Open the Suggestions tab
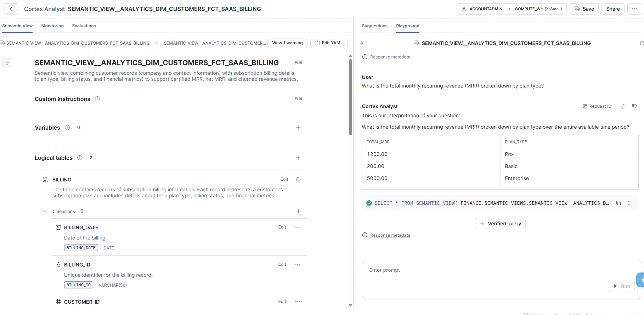The image size is (644, 315). (x=374, y=26)
